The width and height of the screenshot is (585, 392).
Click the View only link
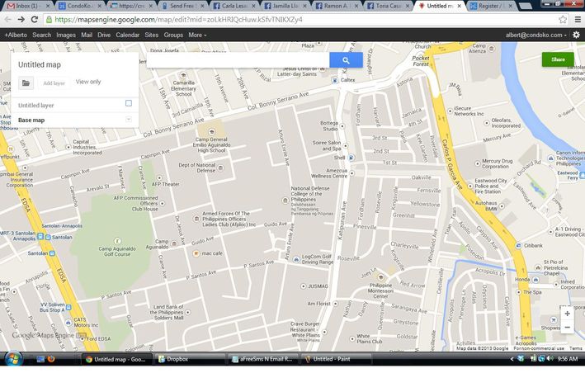tap(88, 82)
